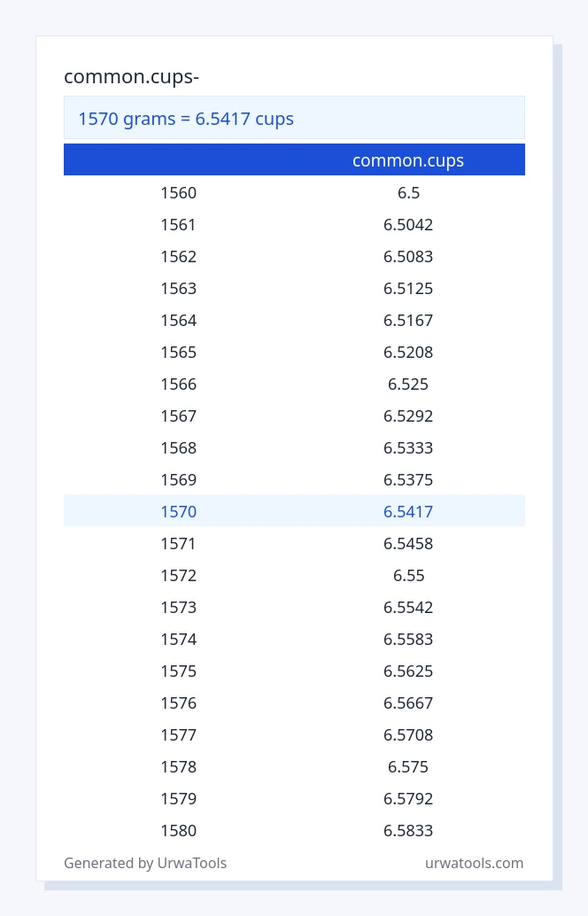Select the row for 1560 grams
The width and height of the screenshot is (588, 916).
294,193
